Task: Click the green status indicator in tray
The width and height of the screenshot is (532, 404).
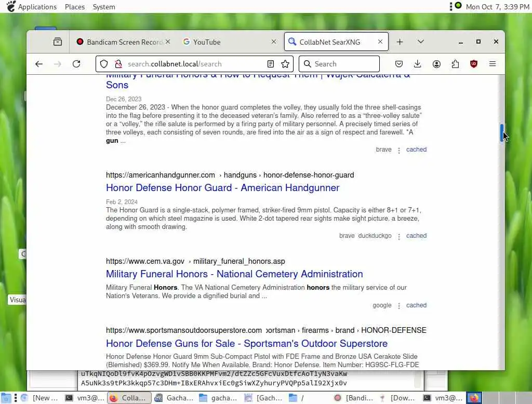Action: 458,5
